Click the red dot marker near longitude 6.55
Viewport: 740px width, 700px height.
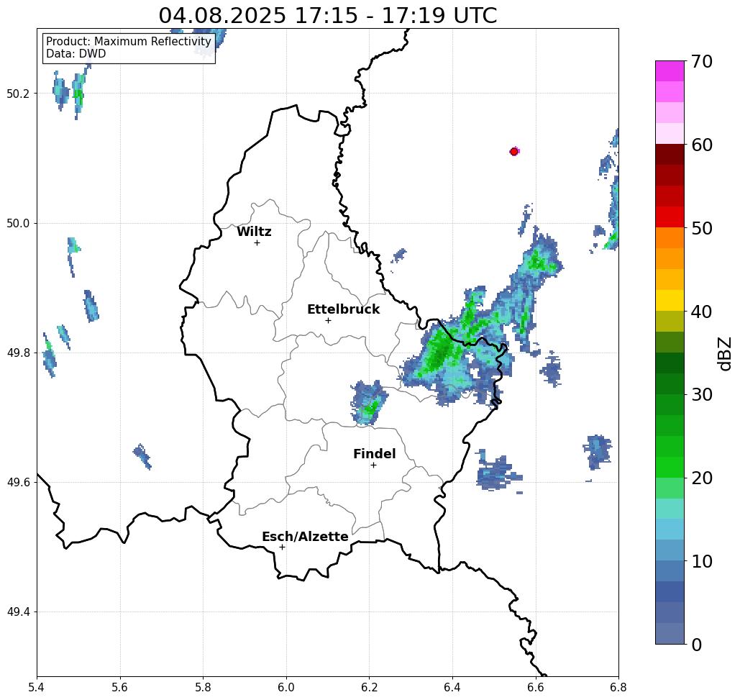(514, 152)
